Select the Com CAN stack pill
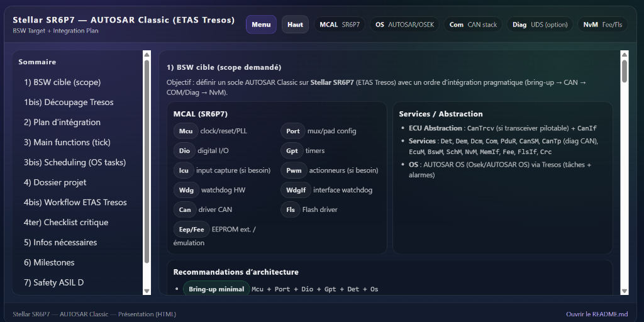Viewport: 644px width, 322px height. (473, 25)
